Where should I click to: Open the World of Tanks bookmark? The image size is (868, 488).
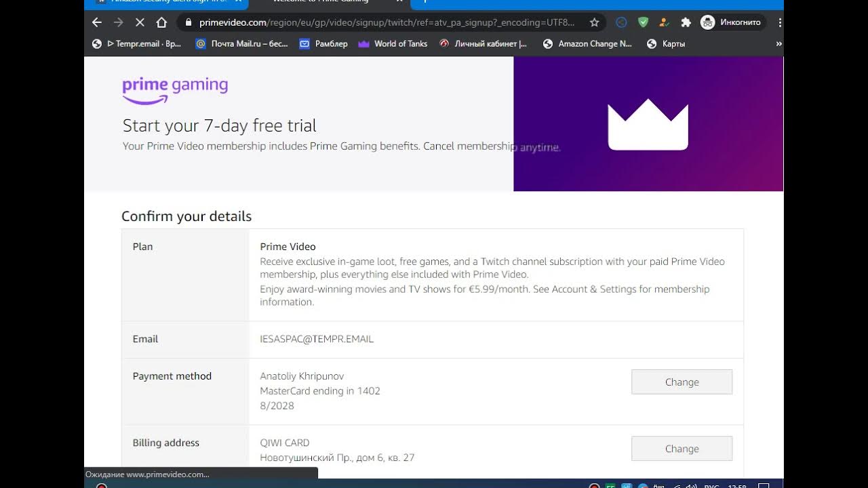pos(393,43)
